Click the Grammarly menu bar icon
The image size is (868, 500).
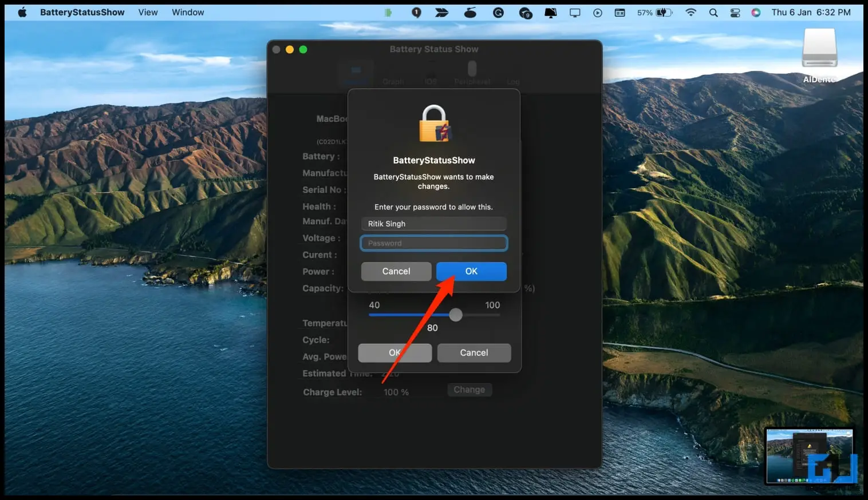tap(498, 13)
